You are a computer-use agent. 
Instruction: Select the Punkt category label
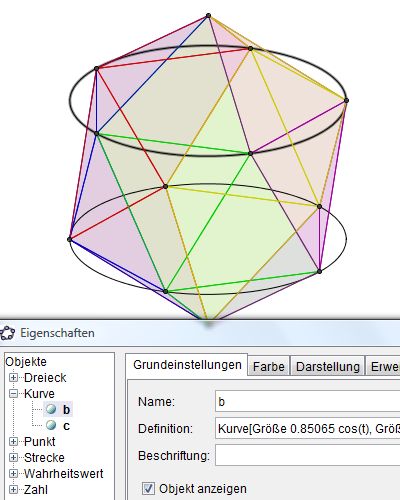click(39, 442)
